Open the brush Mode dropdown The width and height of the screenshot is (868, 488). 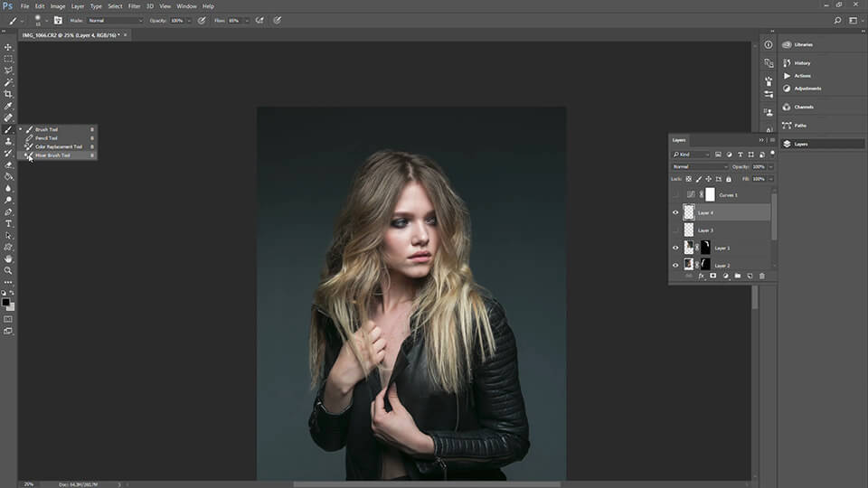115,21
